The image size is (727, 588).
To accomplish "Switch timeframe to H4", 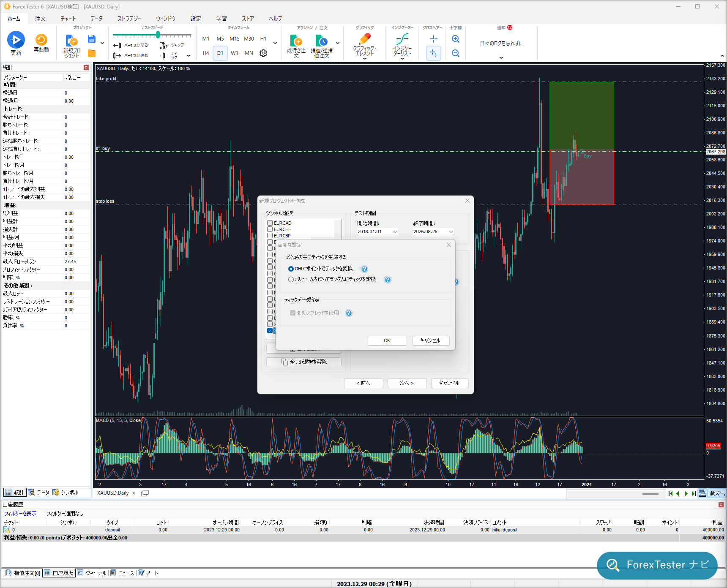I will tap(206, 53).
